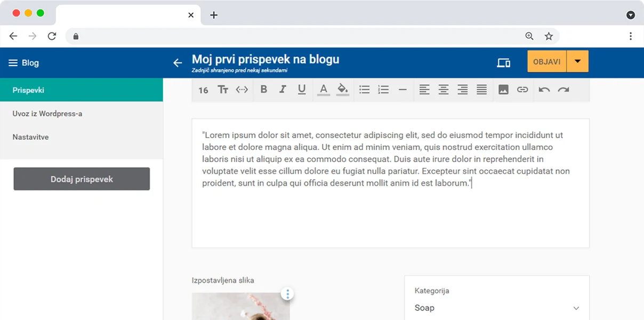This screenshot has height=320, width=644.
Task: Open the font size 16 selector
Action: [203, 90]
